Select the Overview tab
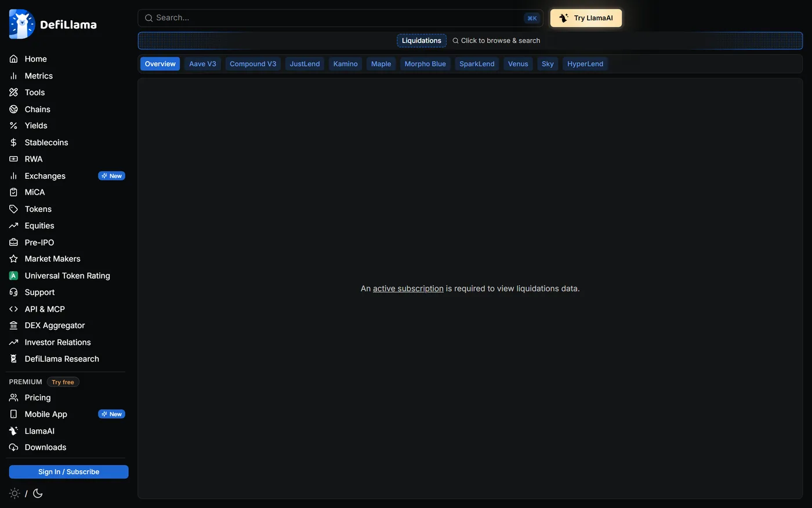 click(160, 64)
